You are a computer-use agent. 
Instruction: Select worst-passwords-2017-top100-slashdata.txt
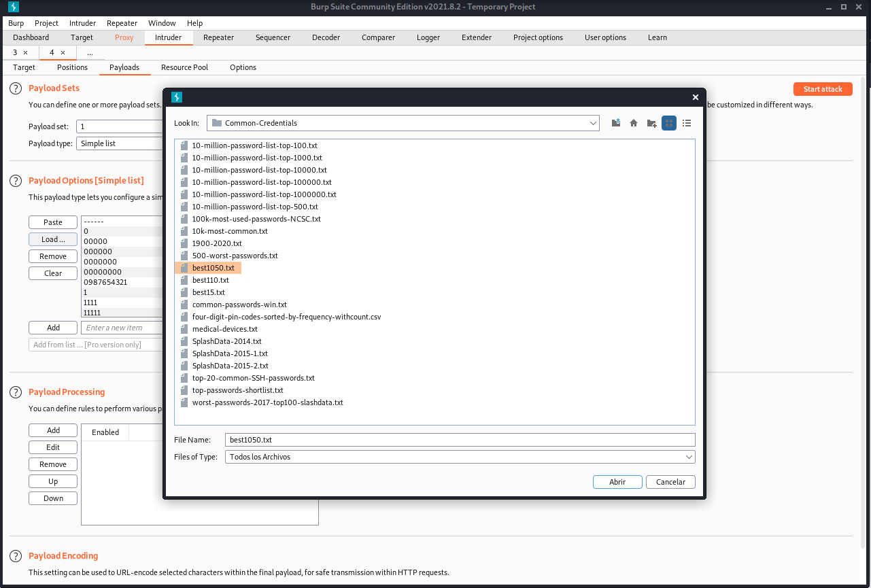click(x=267, y=402)
